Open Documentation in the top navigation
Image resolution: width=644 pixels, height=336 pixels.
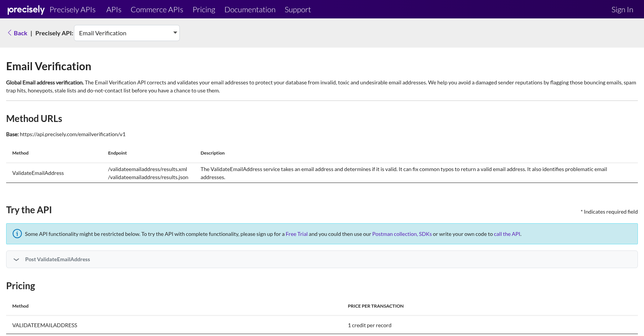(x=250, y=10)
